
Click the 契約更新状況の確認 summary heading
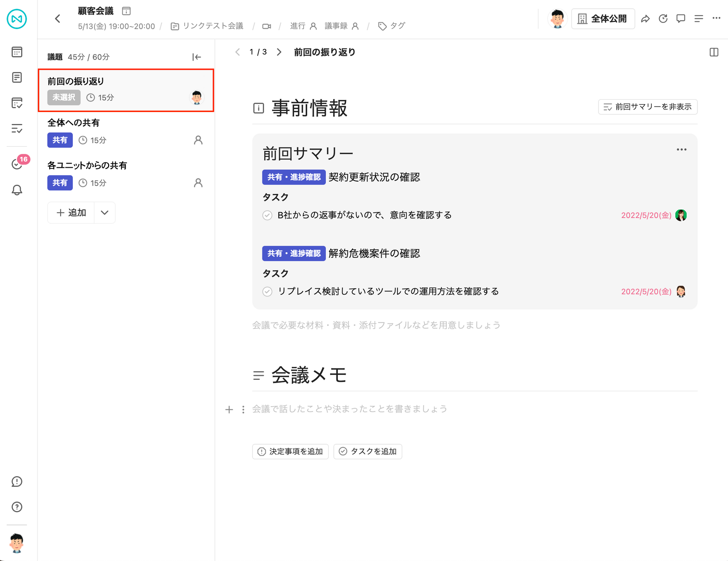(374, 177)
